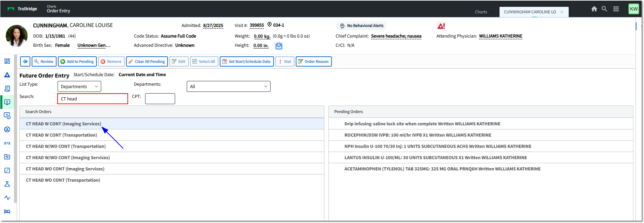Select the NPH Insulin U-100 70/30 pending order

tap(481, 146)
